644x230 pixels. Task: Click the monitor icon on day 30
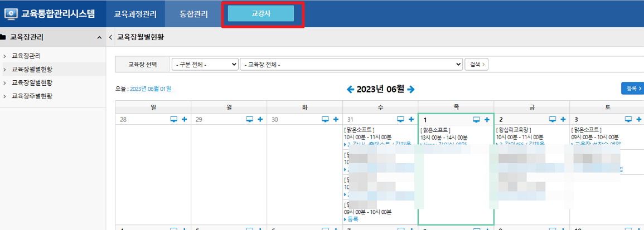pos(325,119)
